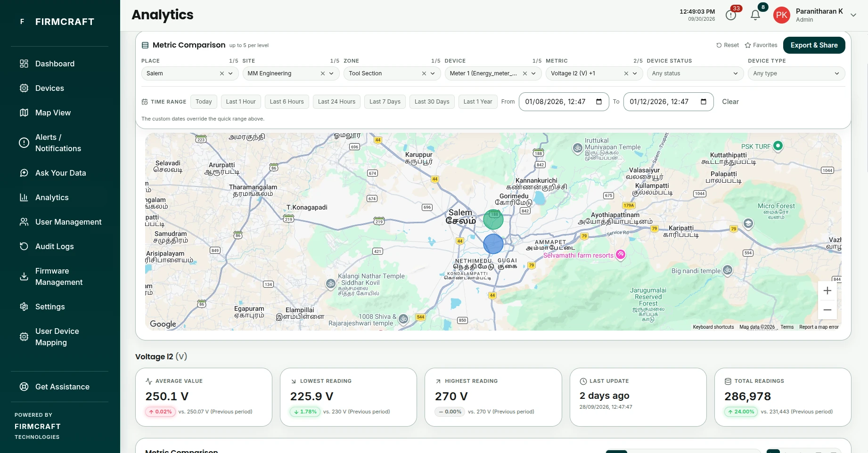The width and height of the screenshot is (868, 453).
Task: Open calendar picker in From date field
Action: click(599, 102)
